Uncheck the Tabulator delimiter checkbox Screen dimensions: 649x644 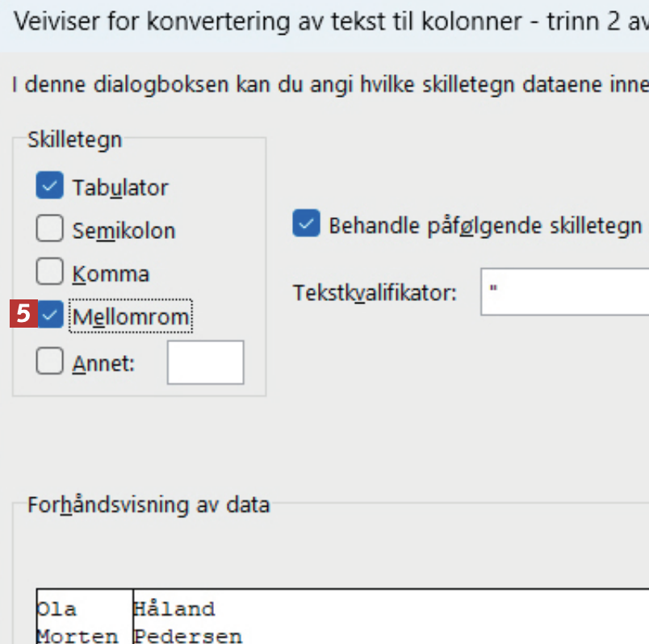tap(49, 187)
